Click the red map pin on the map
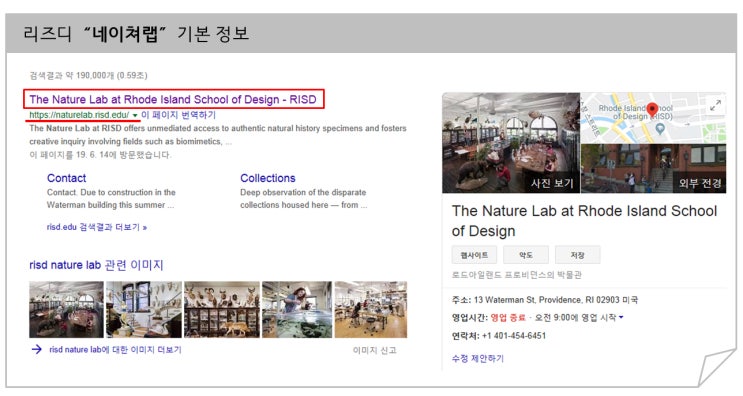 [652, 110]
